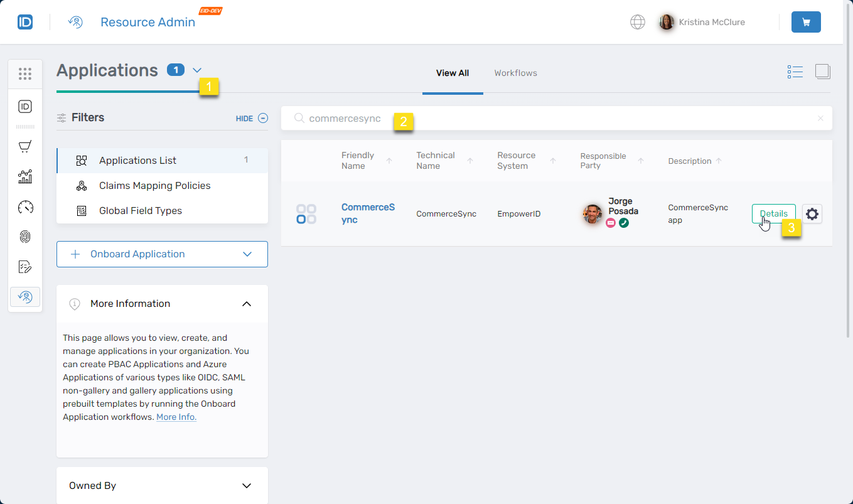
Task: Expand the Applications title dropdown chevron
Action: (x=197, y=70)
